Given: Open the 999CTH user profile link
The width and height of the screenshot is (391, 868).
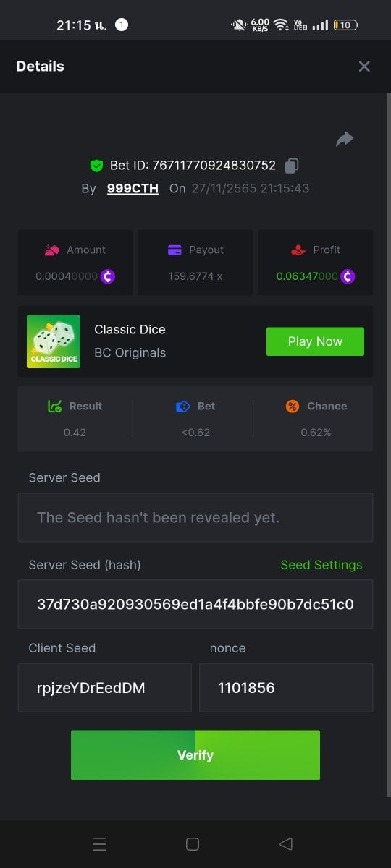Looking at the screenshot, I should pos(133,188).
